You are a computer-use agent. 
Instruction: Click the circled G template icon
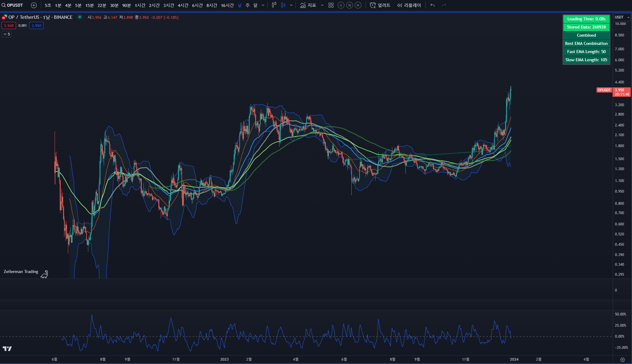(x=341, y=5)
